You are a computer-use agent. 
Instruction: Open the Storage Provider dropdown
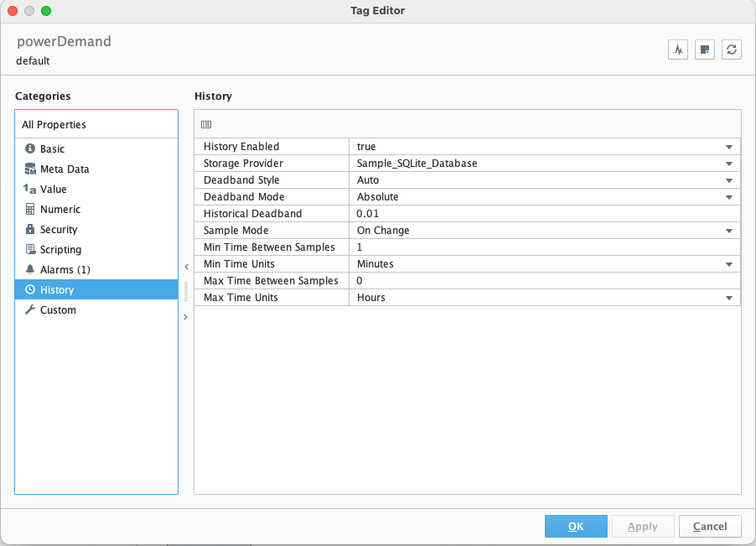point(729,164)
